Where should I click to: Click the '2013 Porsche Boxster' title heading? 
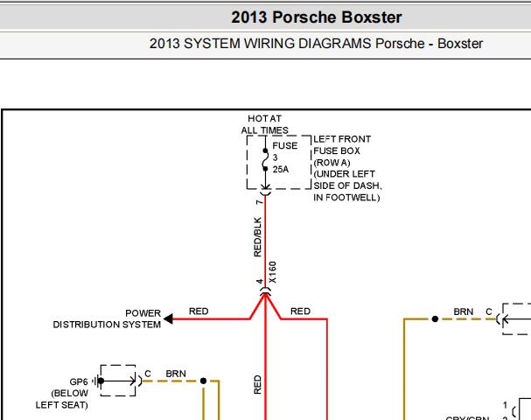pyautogui.click(x=317, y=17)
